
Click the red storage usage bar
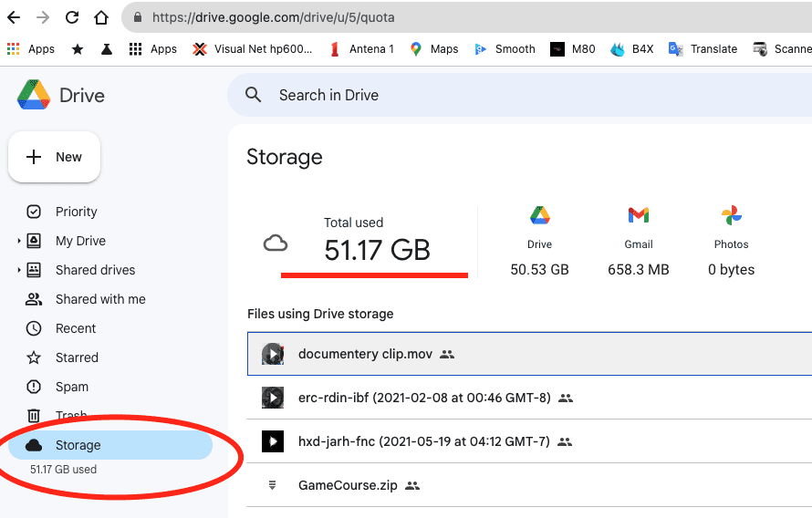(374, 275)
